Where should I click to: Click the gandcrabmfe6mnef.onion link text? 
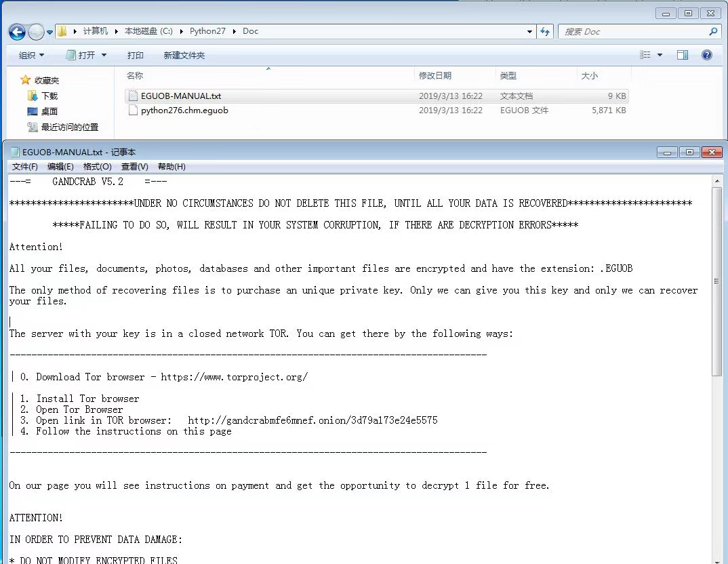312,420
